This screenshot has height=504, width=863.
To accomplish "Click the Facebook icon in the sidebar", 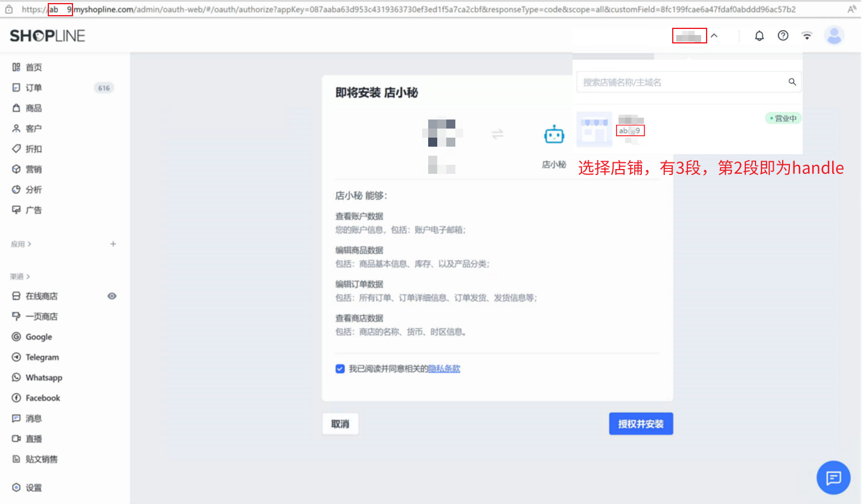I will 16,398.
